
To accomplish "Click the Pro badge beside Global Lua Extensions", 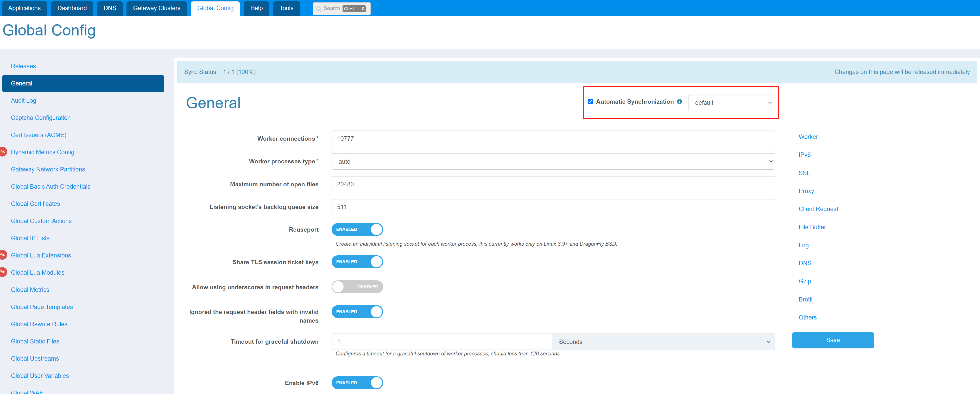I will [x=3, y=255].
